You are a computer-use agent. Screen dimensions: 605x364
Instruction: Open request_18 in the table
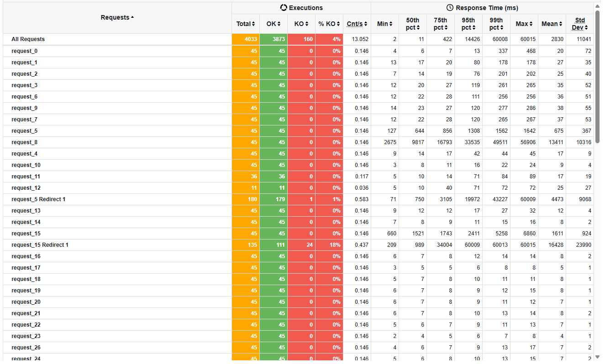pyautogui.click(x=26, y=279)
